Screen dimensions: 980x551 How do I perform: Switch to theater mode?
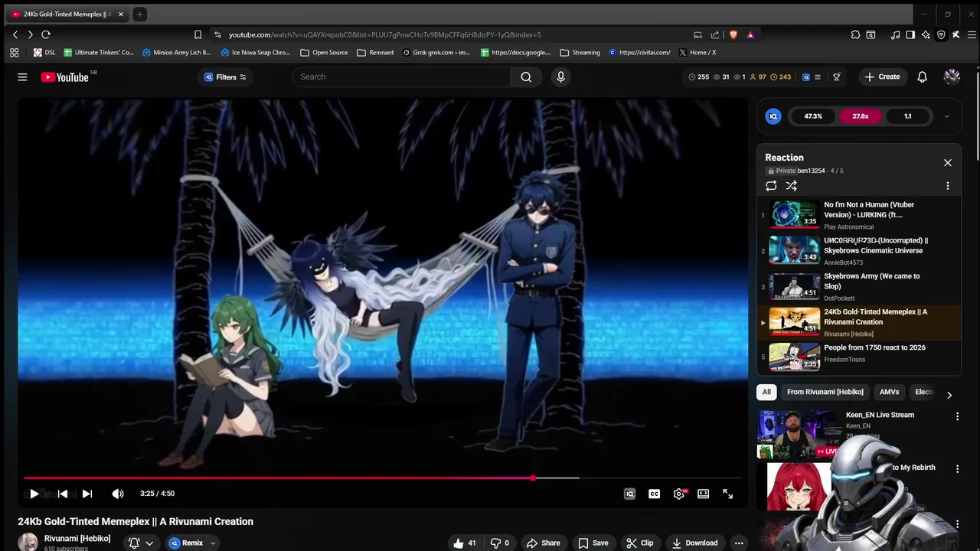[x=703, y=494]
